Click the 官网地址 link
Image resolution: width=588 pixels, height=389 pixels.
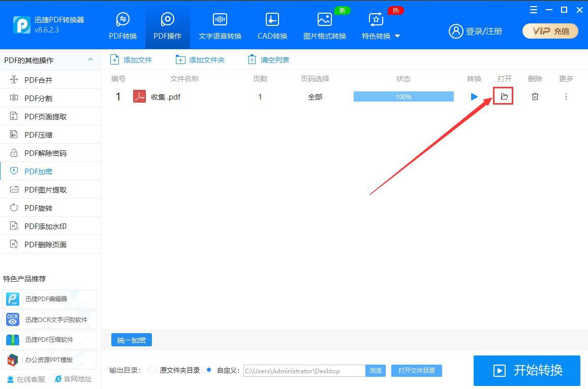click(x=74, y=379)
